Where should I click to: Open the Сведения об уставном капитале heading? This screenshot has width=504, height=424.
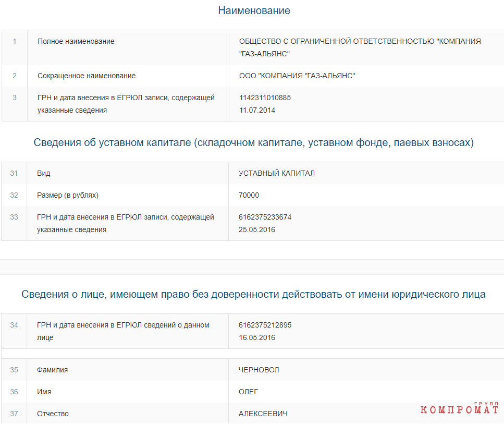[x=254, y=142]
